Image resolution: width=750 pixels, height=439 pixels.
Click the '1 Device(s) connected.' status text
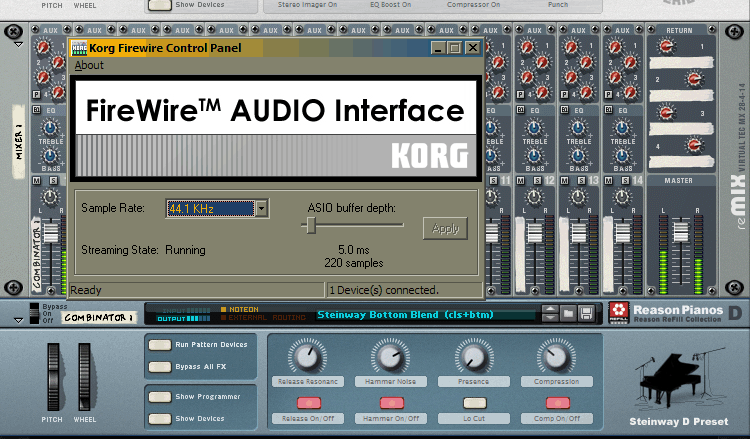(384, 290)
